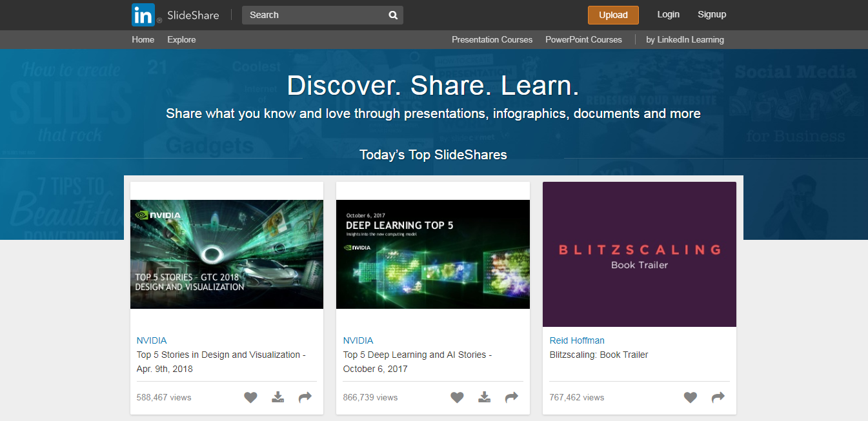Open title Top 5 Stories in Design and Visualization
This screenshot has height=421, width=868.
pyautogui.click(x=221, y=362)
